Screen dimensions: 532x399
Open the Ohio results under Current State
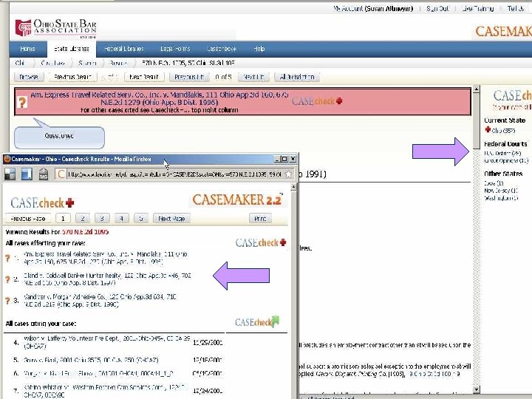[x=503, y=131]
